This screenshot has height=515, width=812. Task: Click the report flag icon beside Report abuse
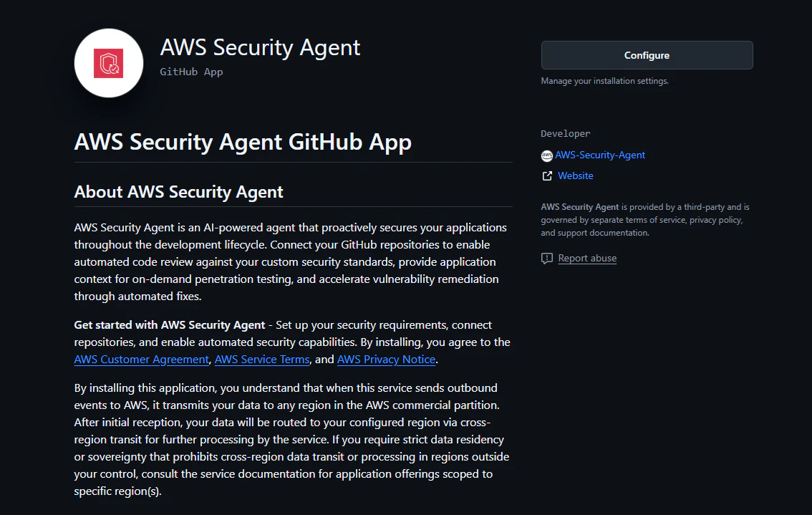click(547, 258)
